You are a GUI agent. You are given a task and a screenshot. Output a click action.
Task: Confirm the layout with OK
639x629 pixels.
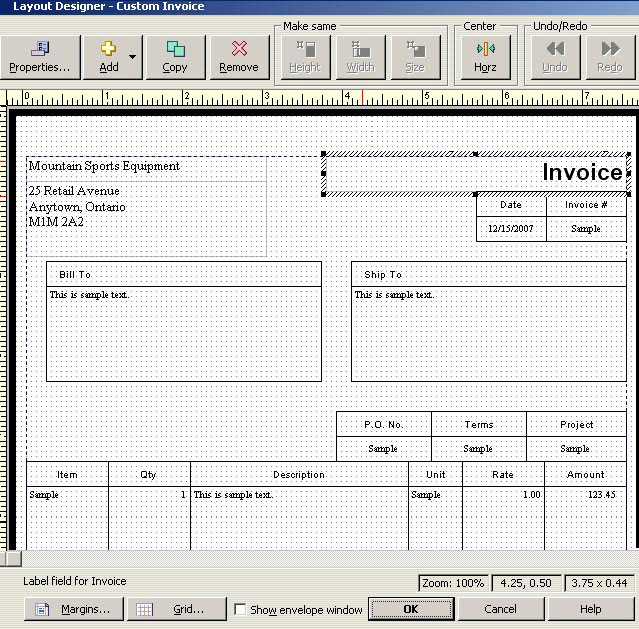(410, 608)
